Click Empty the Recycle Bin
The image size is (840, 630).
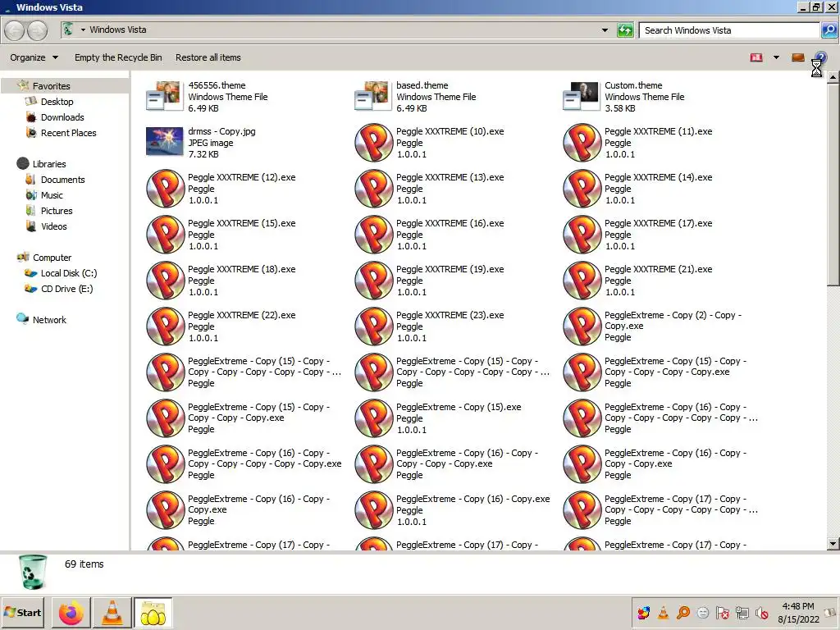118,57
